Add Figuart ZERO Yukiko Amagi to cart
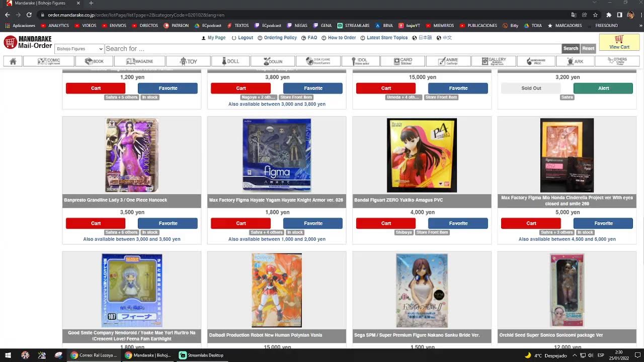 [x=386, y=223]
